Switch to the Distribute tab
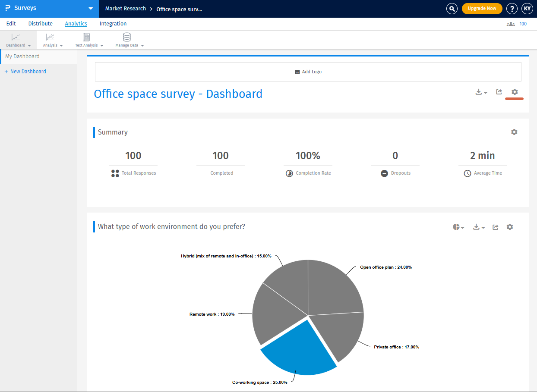Image resolution: width=537 pixels, height=392 pixels. [x=40, y=23]
